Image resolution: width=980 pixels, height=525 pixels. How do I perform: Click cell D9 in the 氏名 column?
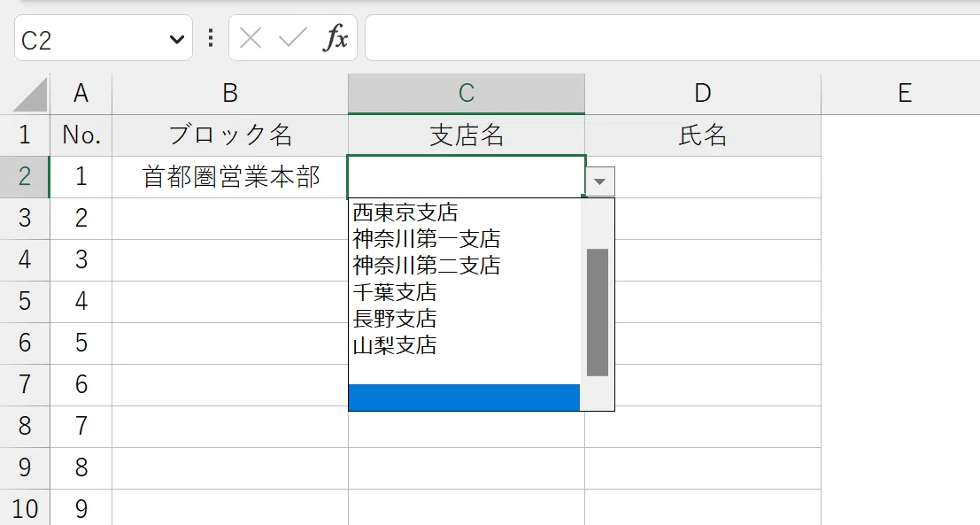coord(703,468)
